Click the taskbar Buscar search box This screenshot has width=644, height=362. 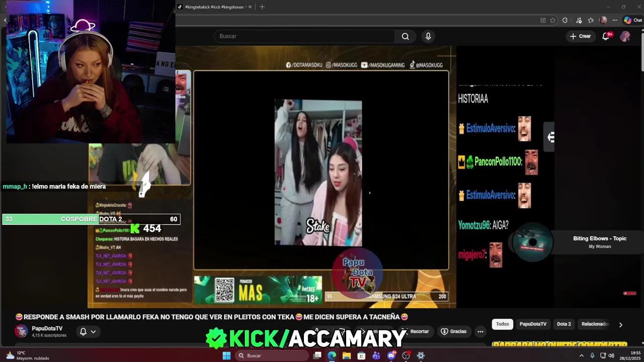point(272,355)
